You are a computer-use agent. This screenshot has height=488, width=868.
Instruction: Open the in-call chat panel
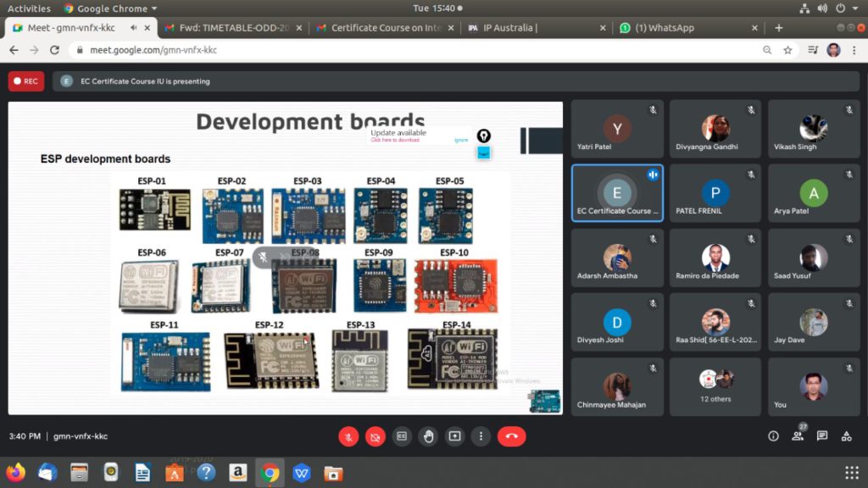[822, 436]
